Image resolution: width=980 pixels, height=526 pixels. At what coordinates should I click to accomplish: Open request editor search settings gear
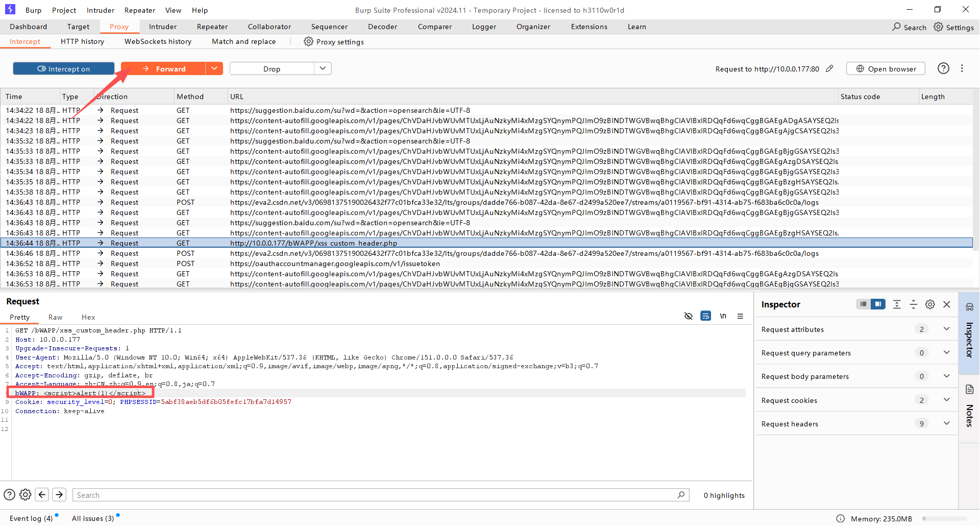(26, 494)
